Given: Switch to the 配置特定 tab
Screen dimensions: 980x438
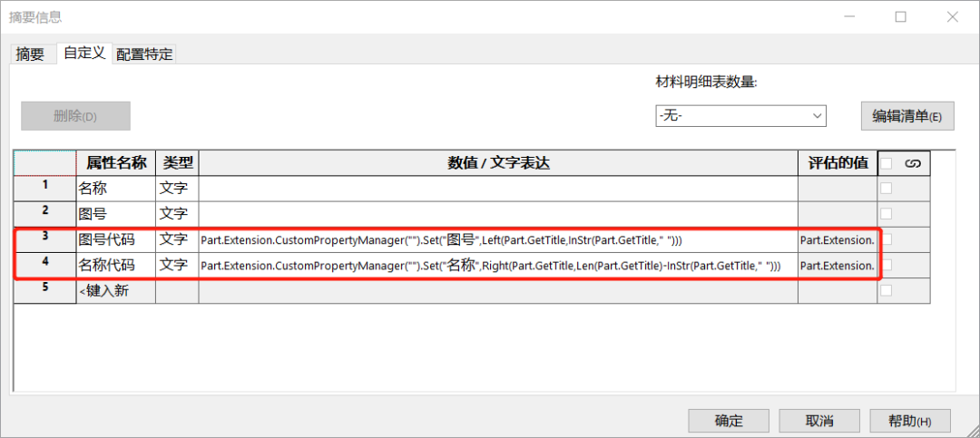Looking at the screenshot, I should coord(145,54).
